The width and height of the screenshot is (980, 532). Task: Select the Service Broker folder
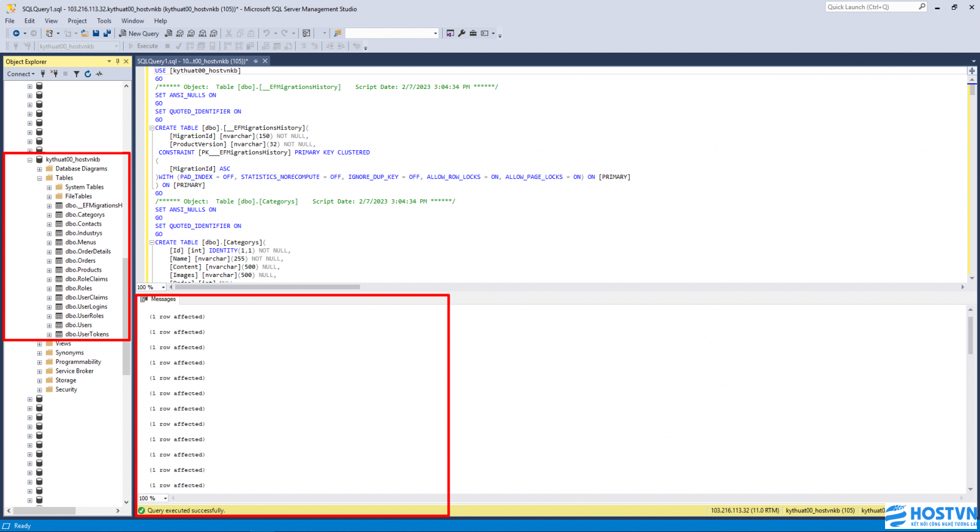click(75, 371)
